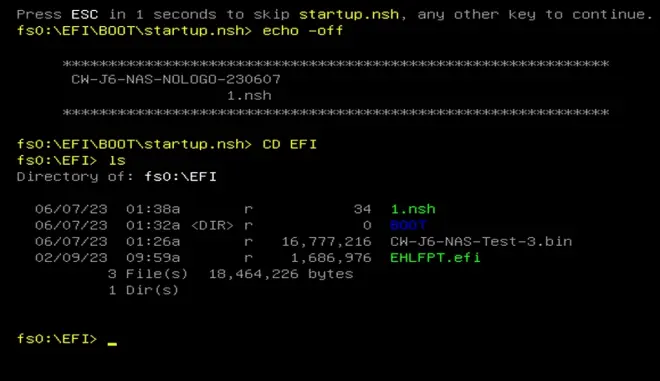This screenshot has height=381, width=660.
Task: Click the 16,777,216 file size value
Action: [327, 242]
